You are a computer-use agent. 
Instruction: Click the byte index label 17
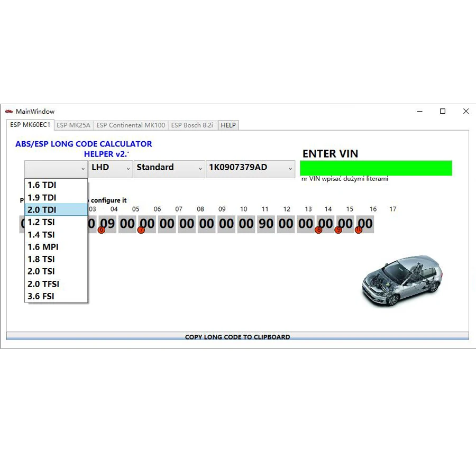[393, 209]
